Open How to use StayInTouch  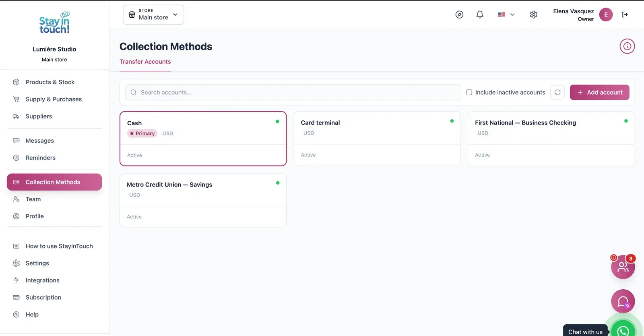(x=54, y=246)
